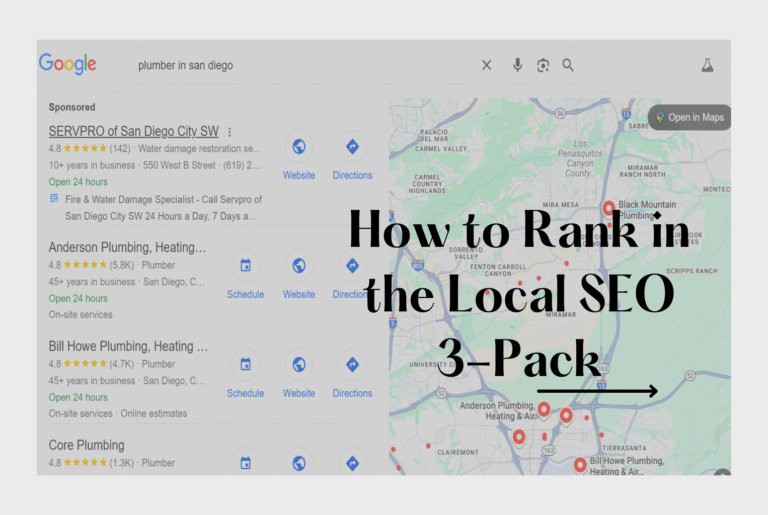Click the Google logo
The width and height of the screenshot is (768, 515).
pyautogui.click(x=68, y=64)
